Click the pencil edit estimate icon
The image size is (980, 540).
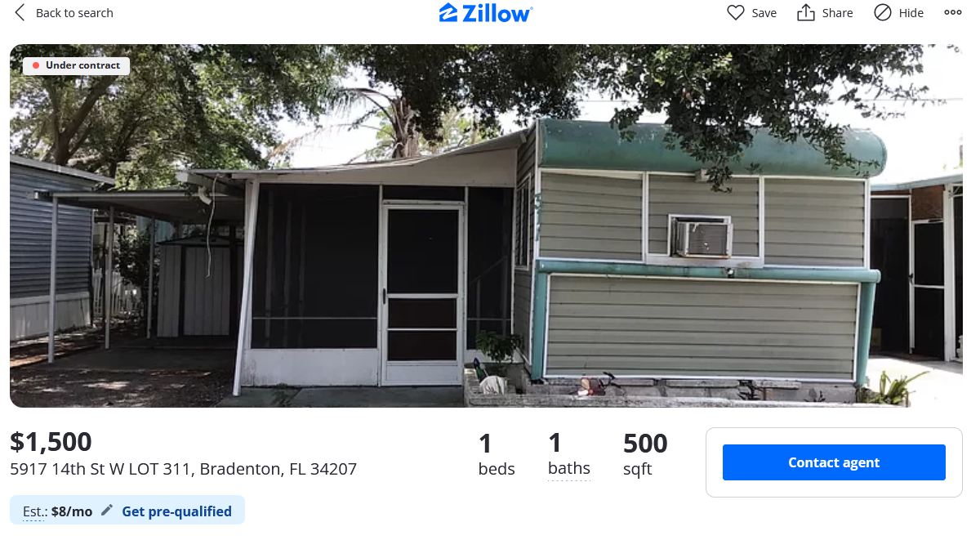pos(107,511)
